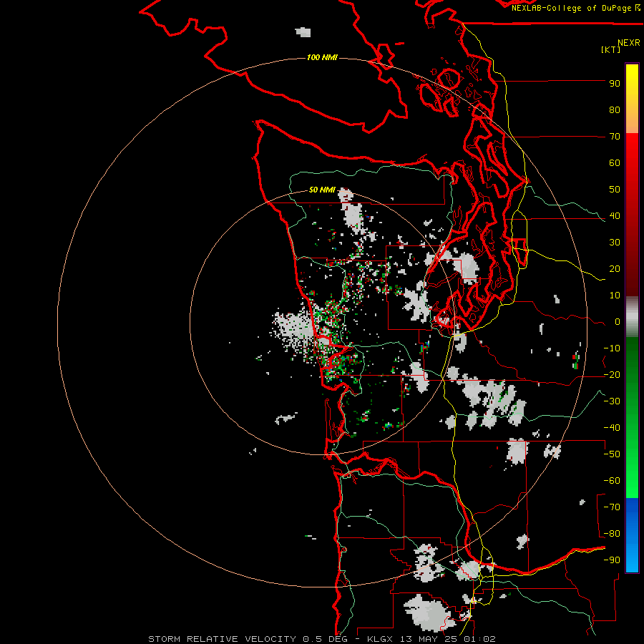Select the 40 value on velocity scale
644x644 pixels.
615,216
